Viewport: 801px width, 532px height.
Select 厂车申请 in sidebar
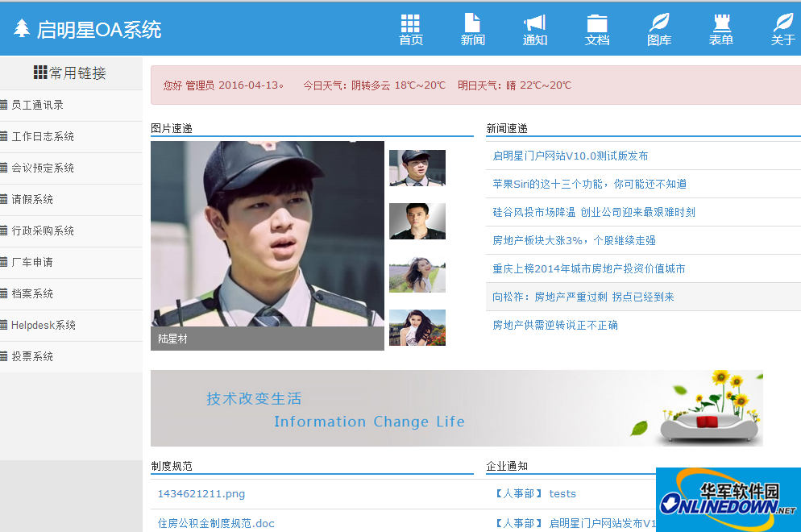coord(32,262)
